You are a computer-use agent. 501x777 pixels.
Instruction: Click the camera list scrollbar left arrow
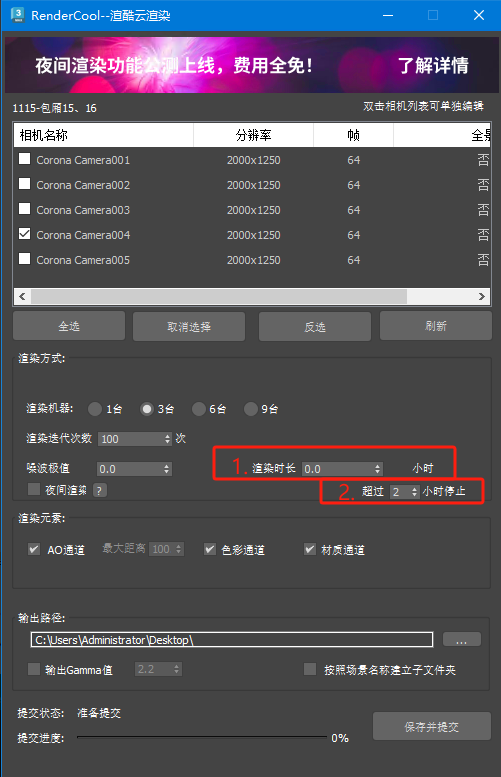click(22, 296)
